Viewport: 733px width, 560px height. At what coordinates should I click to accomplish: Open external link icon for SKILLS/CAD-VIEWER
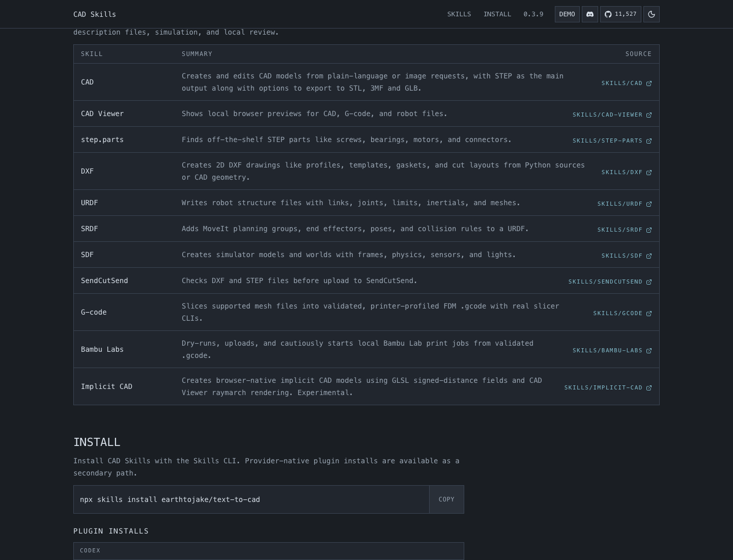(x=649, y=115)
